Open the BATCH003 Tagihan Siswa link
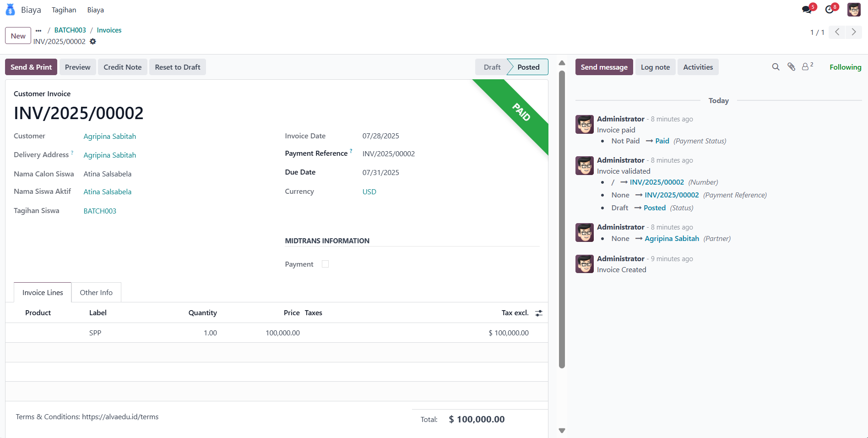 pyautogui.click(x=100, y=211)
